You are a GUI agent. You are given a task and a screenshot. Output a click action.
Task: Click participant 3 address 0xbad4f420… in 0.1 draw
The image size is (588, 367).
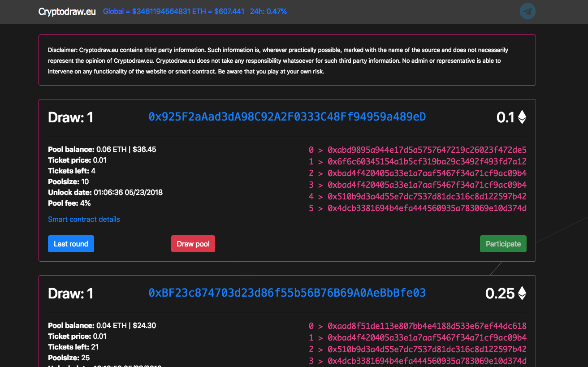427,185
